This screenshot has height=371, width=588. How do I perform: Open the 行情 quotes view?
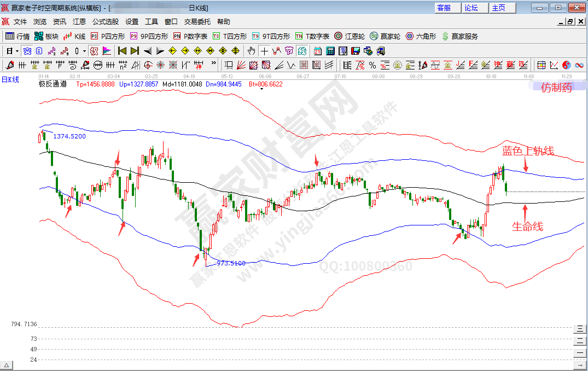point(18,36)
